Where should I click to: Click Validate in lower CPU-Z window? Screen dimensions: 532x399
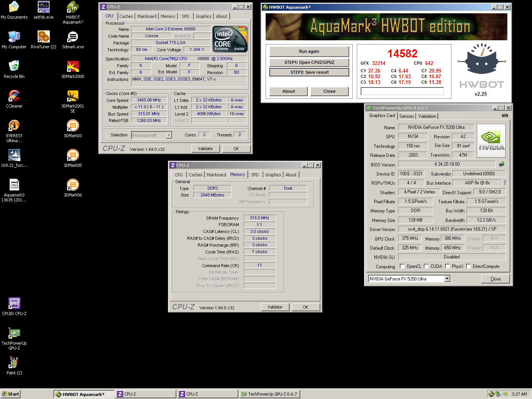pos(275,307)
